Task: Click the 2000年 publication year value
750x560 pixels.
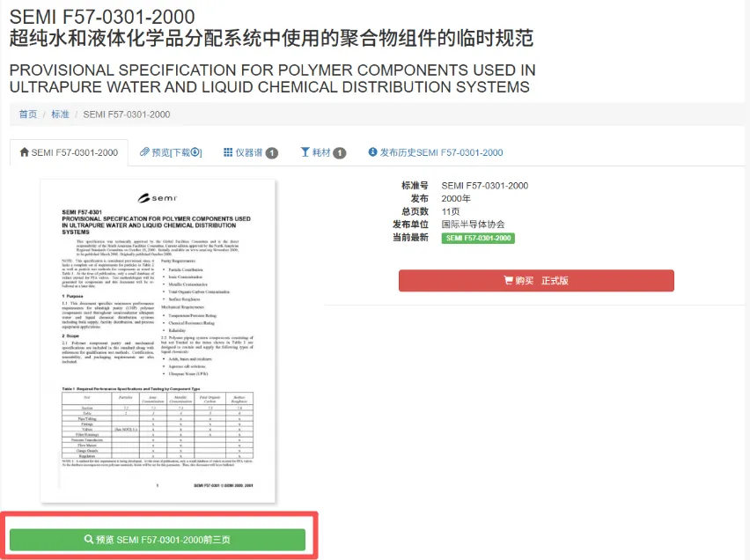Action: [456, 198]
